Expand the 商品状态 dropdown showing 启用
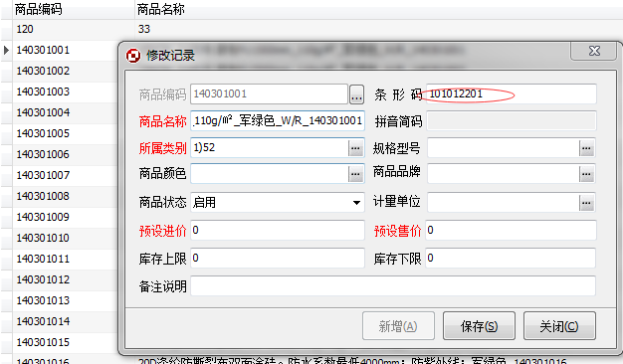Screen dimensions: 623x364 (x=356, y=203)
